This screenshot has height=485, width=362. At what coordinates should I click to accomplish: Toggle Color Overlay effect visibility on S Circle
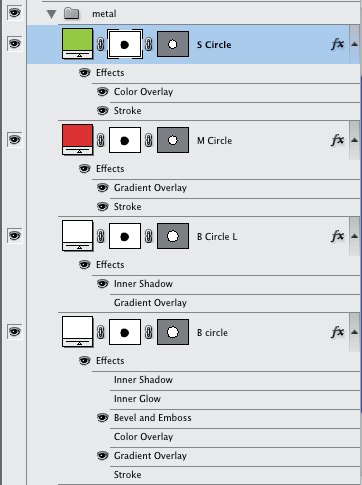[103, 92]
